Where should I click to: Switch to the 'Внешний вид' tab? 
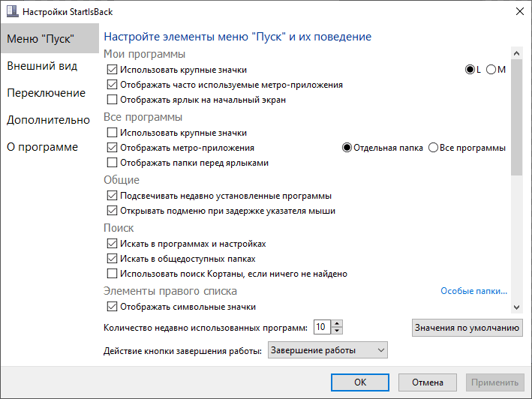point(43,66)
